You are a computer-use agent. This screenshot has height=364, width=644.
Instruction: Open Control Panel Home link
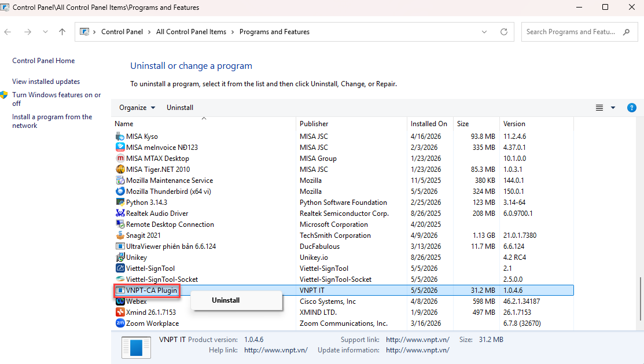pos(43,61)
